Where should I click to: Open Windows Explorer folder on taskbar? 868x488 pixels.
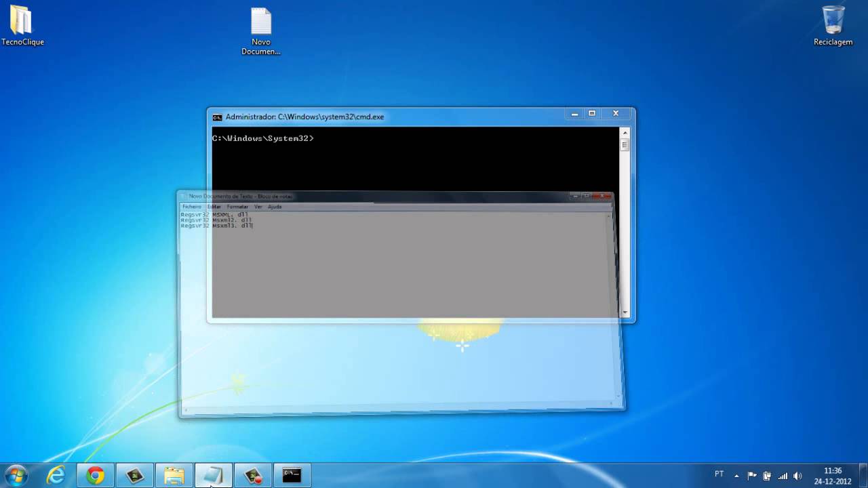click(x=174, y=475)
